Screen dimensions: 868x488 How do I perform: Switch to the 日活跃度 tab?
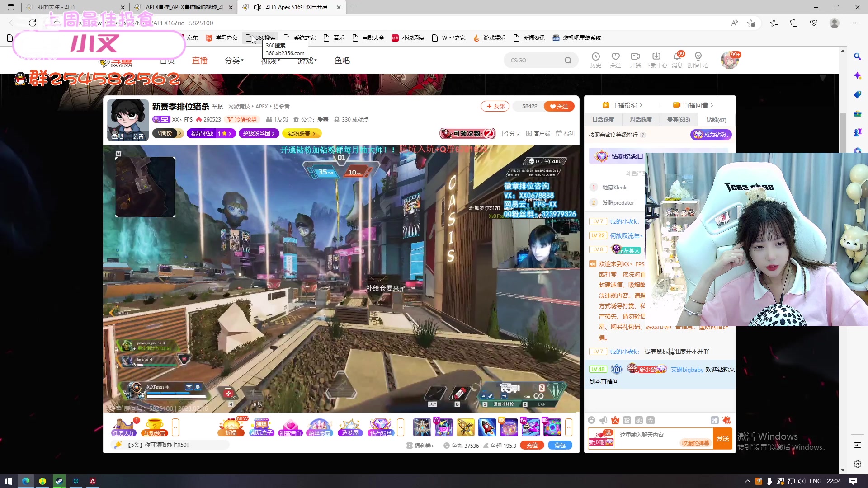pos(603,120)
